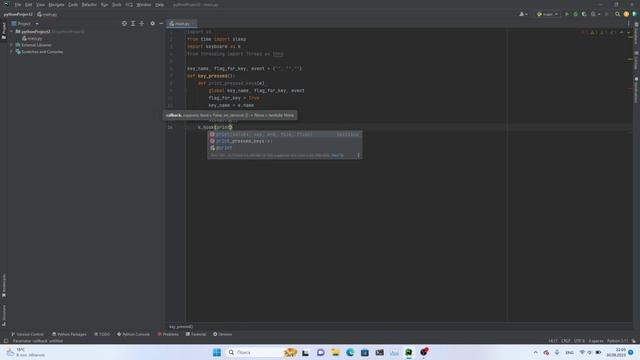The image size is (640, 360).
Task: Click the orange IDE updates icon
Action: point(626,14)
